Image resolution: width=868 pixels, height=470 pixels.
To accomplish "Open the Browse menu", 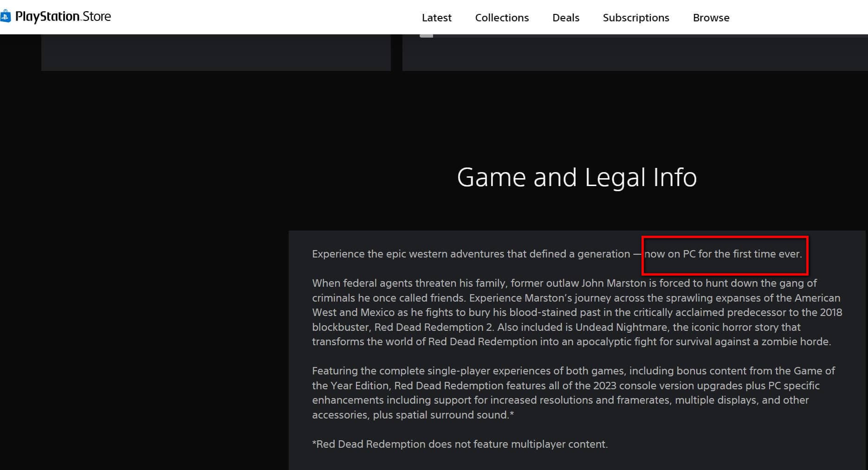I will (711, 18).
